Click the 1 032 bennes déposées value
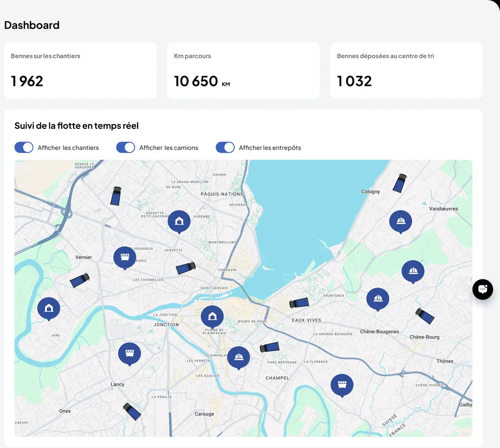500x448 pixels. coord(354,81)
